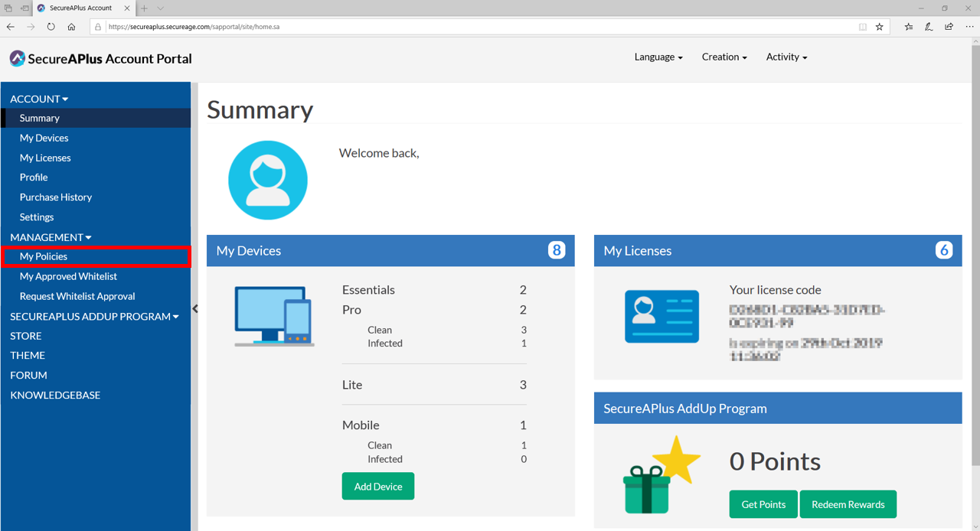Screen dimensions: 980x531
Task: Click the SecureAPlus logo icon
Action: pos(16,57)
